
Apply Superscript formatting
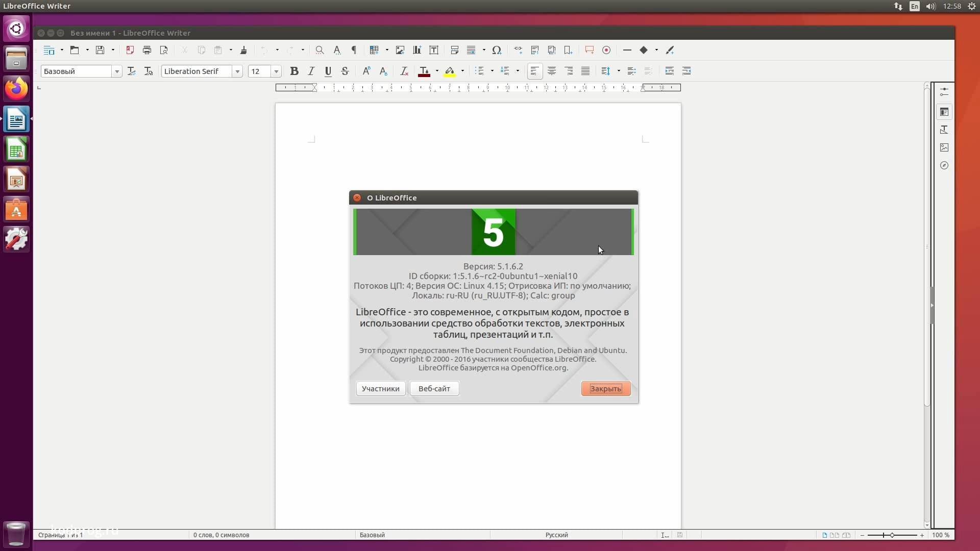366,71
